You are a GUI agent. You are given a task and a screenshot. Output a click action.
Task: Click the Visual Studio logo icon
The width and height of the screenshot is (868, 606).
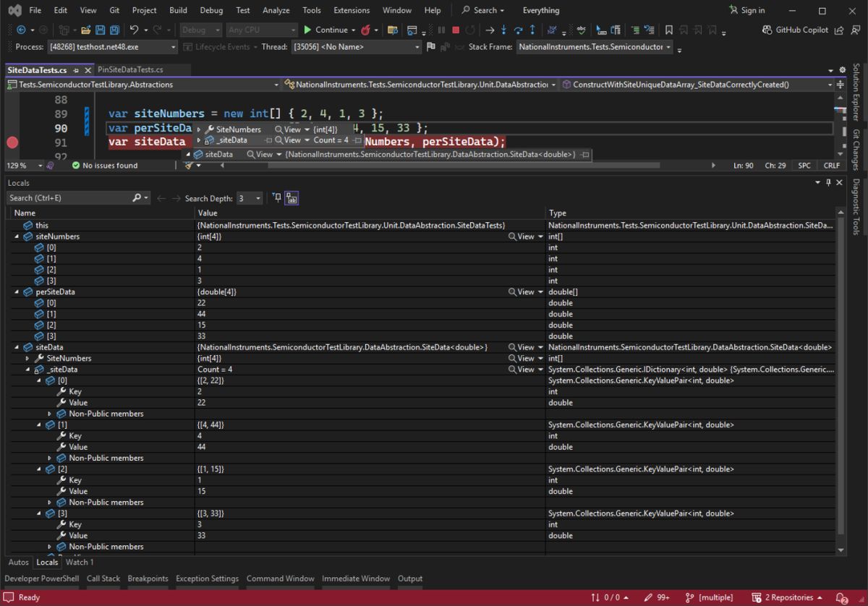point(14,10)
